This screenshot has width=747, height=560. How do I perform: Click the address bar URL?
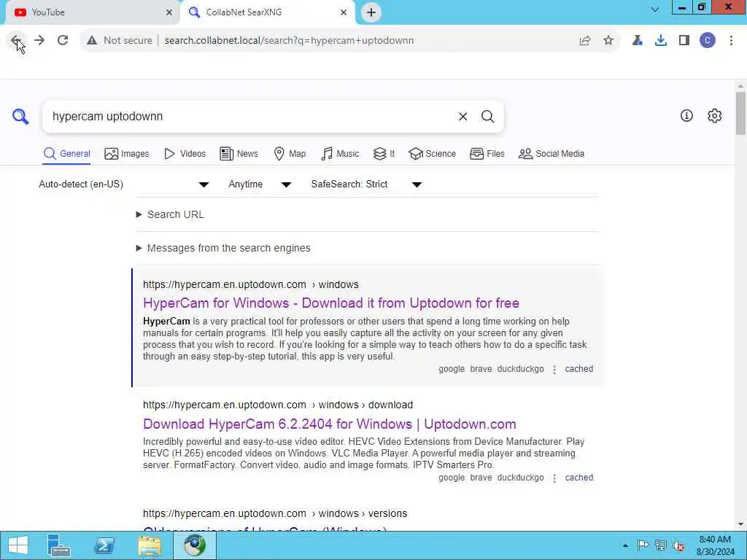pos(289,41)
